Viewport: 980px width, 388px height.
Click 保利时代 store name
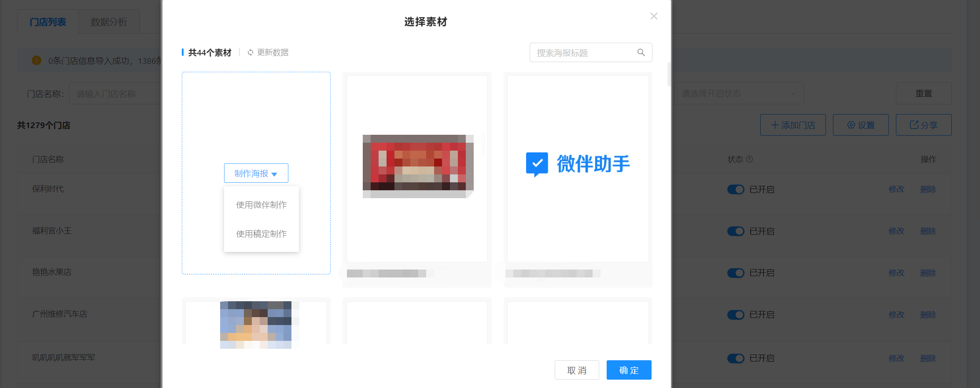click(x=48, y=189)
